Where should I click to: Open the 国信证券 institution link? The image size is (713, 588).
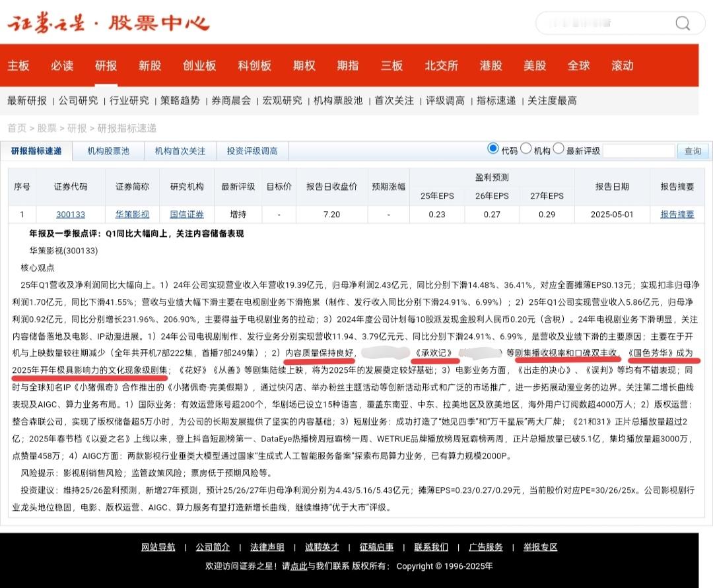coord(187,214)
